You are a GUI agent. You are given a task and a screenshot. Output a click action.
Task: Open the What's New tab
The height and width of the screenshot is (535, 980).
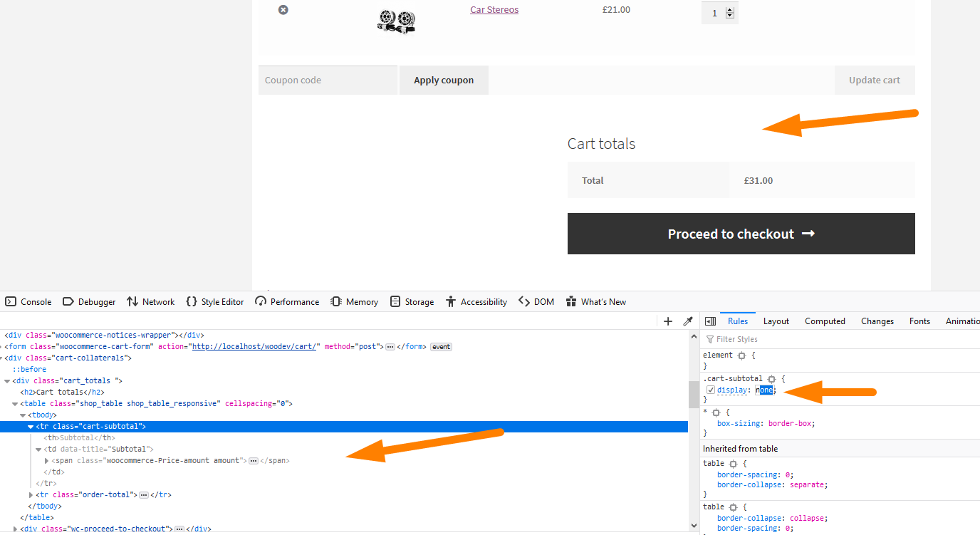(596, 302)
